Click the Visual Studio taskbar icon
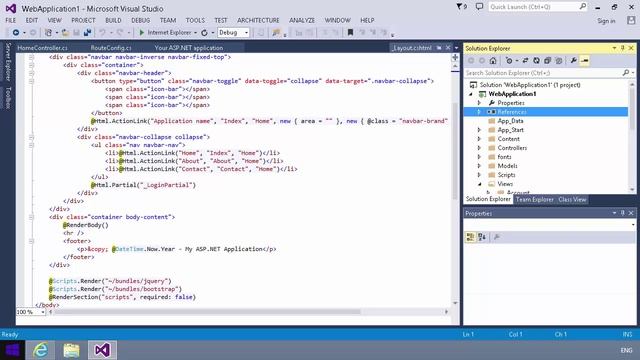Image resolution: width=640 pixels, height=360 pixels. tap(102, 350)
